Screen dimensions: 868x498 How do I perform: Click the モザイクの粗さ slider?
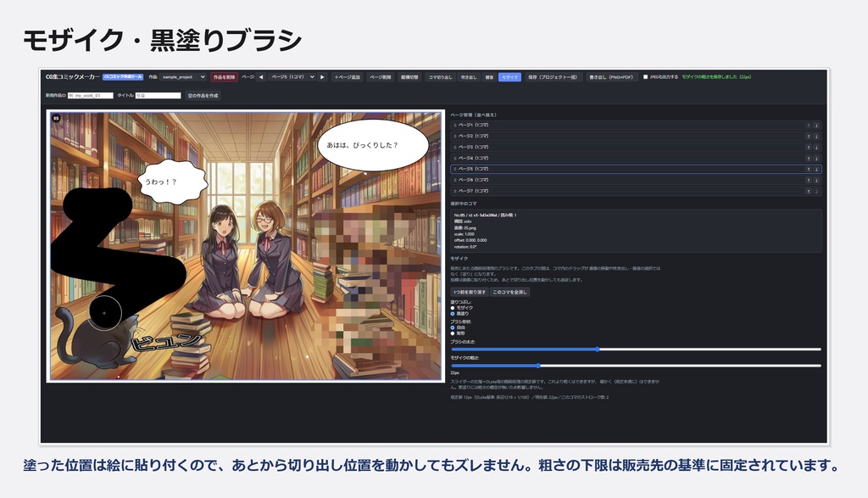coord(636,366)
